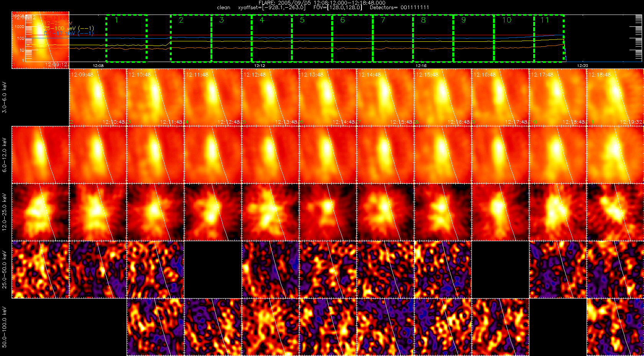Click the red '3-12 keV' legend entry
The width and height of the screenshot is (644, 356).
(56, 18)
